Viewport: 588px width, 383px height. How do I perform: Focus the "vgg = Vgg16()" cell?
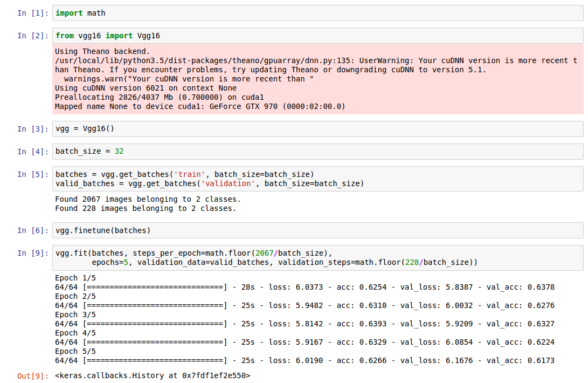[x=318, y=129]
